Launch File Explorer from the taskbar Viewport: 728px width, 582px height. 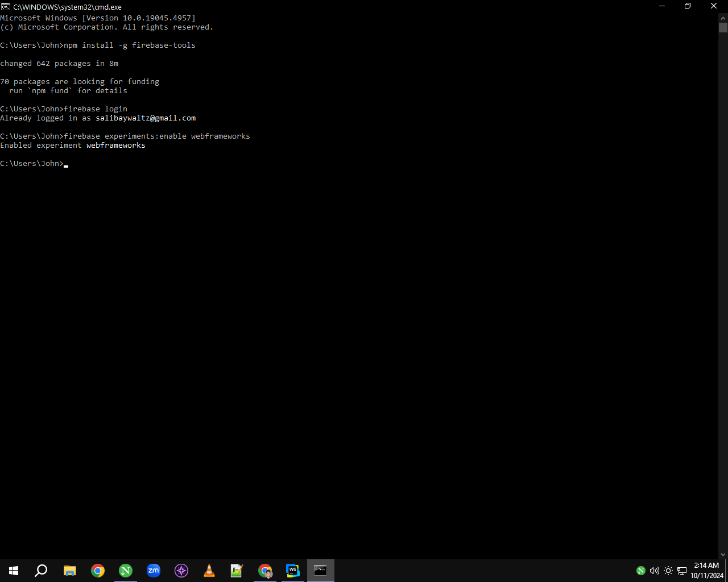[x=70, y=571]
